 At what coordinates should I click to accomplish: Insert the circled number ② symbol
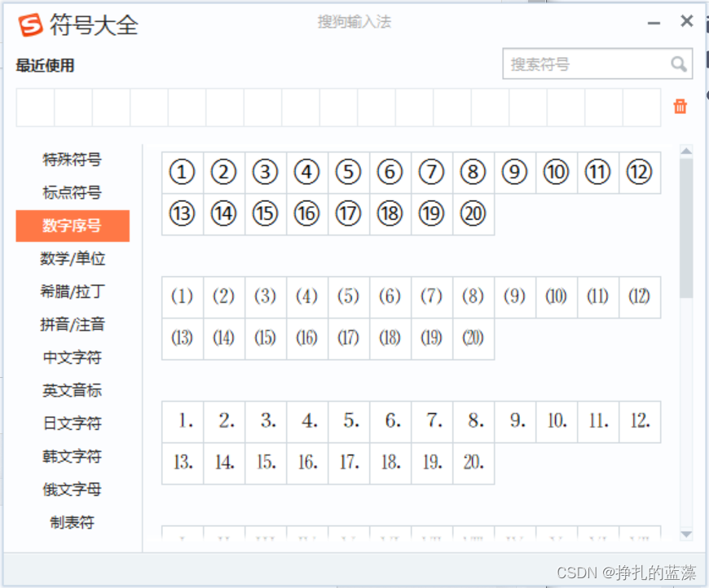(x=224, y=173)
